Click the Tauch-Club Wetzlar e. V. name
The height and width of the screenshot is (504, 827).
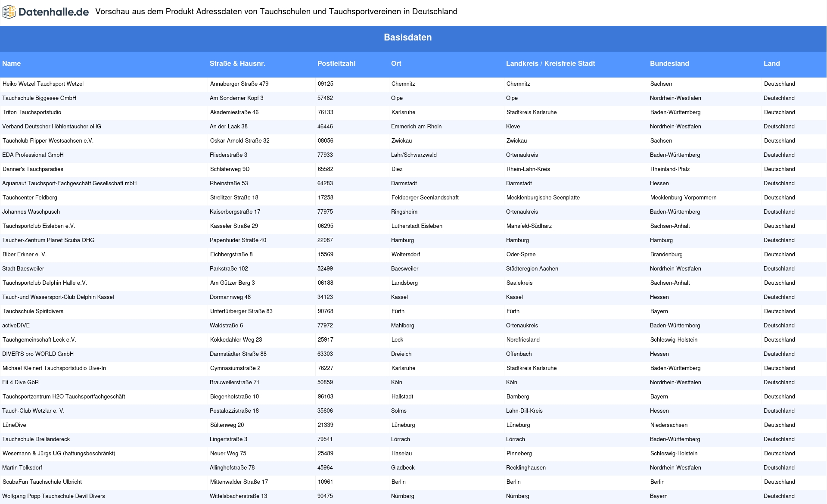pos(33,411)
